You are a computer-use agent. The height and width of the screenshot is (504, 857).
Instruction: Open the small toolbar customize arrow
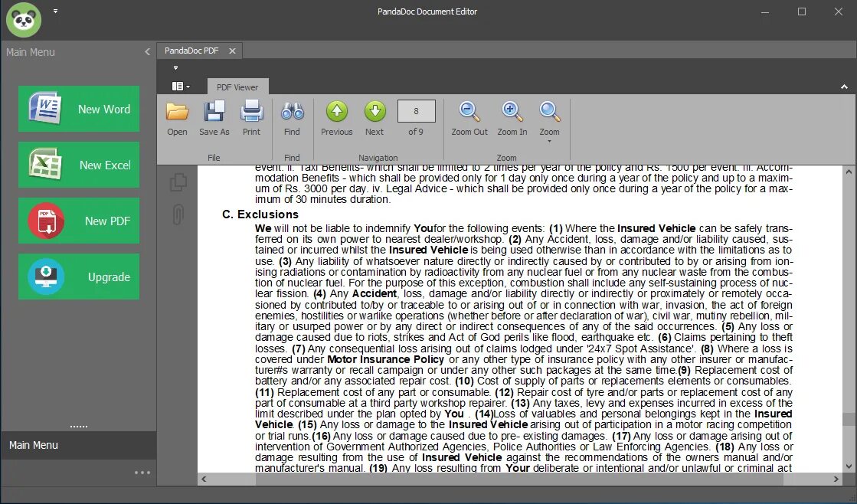[175, 67]
